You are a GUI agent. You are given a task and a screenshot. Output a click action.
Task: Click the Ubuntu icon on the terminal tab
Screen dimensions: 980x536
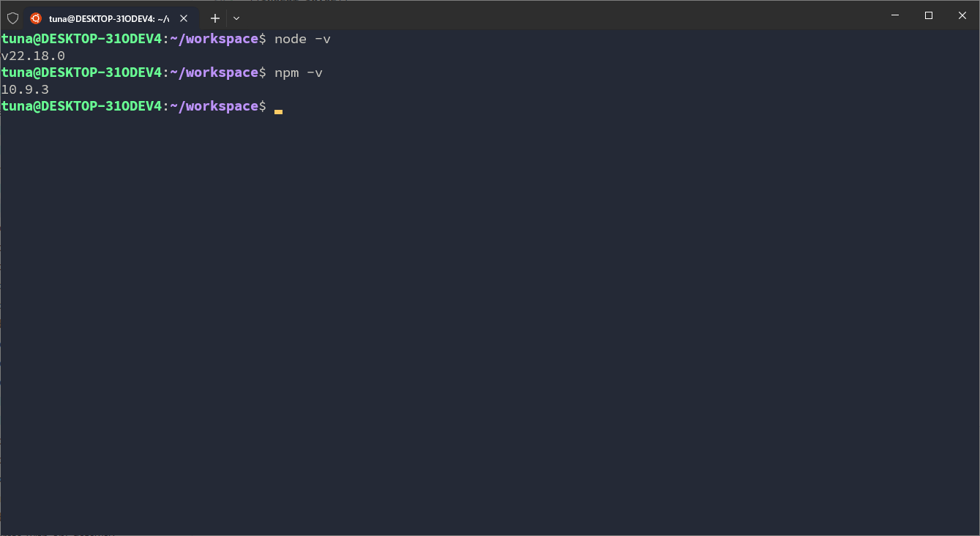[x=36, y=17]
